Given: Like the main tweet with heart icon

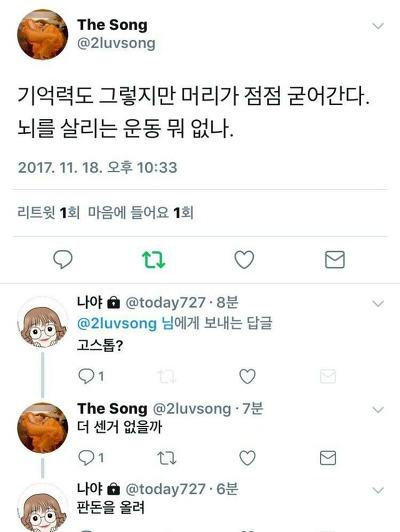Looking at the screenshot, I should coord(244,260).
